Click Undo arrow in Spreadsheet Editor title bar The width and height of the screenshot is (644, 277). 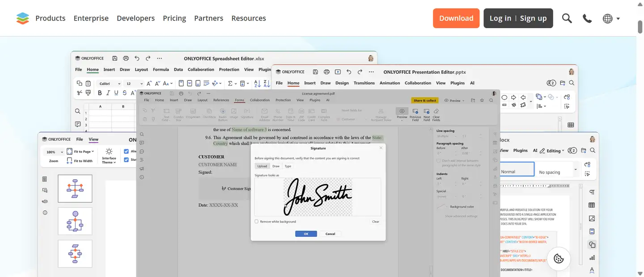tap(137, 59)
